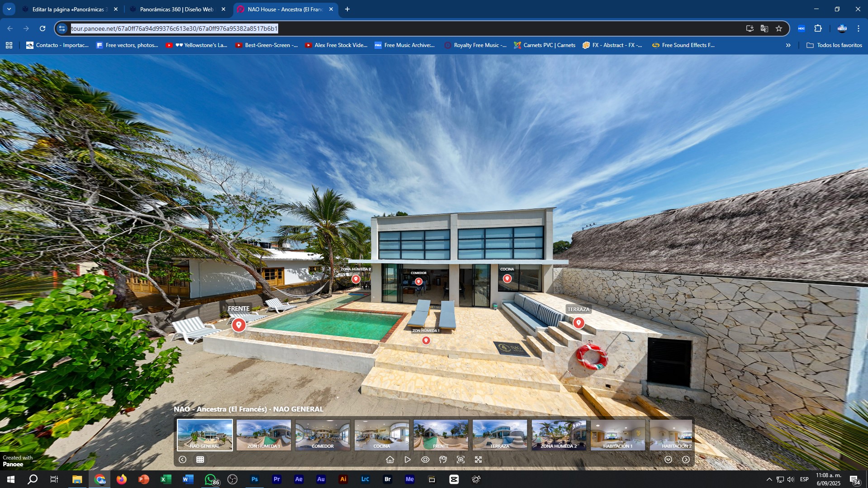The height and width of the screenshot is (488, 868).
Task: Select the HABITACIÓN 1 thumbnail
Action: click(617, 435)
